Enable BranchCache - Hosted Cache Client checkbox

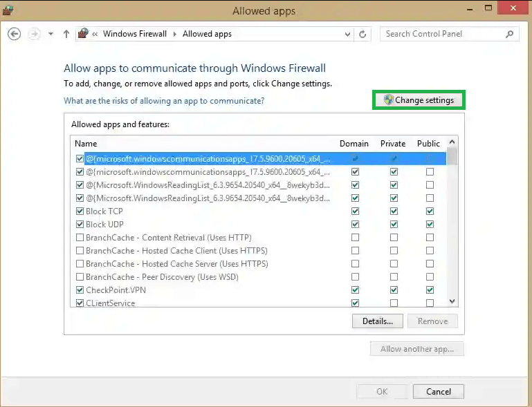click(80, 251)
